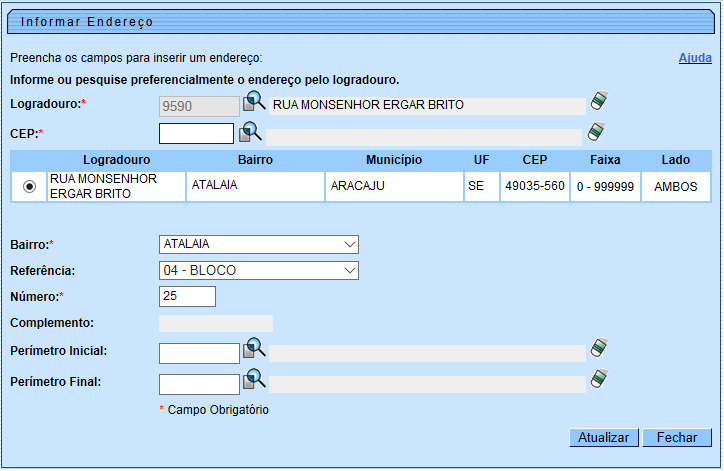
Task: Expand the Bairro dropdown showing ATALAIA
Action: pyautogui.click(x=258, y=244)
